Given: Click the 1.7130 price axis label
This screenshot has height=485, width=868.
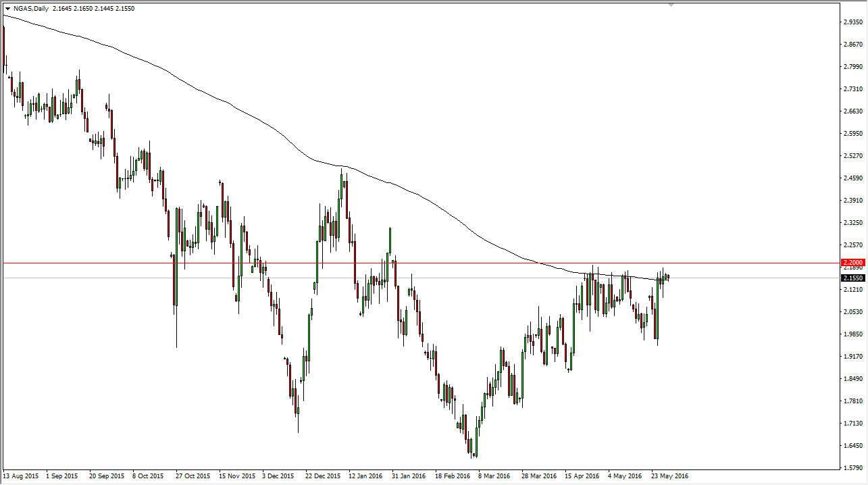Looking at the screenshot, I should click(852, 423).
